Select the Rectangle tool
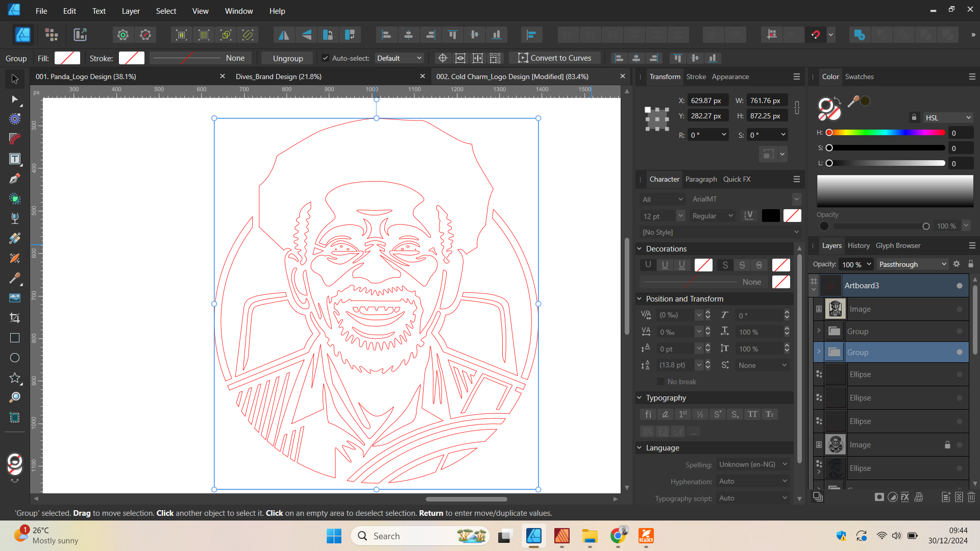The height and width of the screenshot is (551, 980). [x=15, y=338]
